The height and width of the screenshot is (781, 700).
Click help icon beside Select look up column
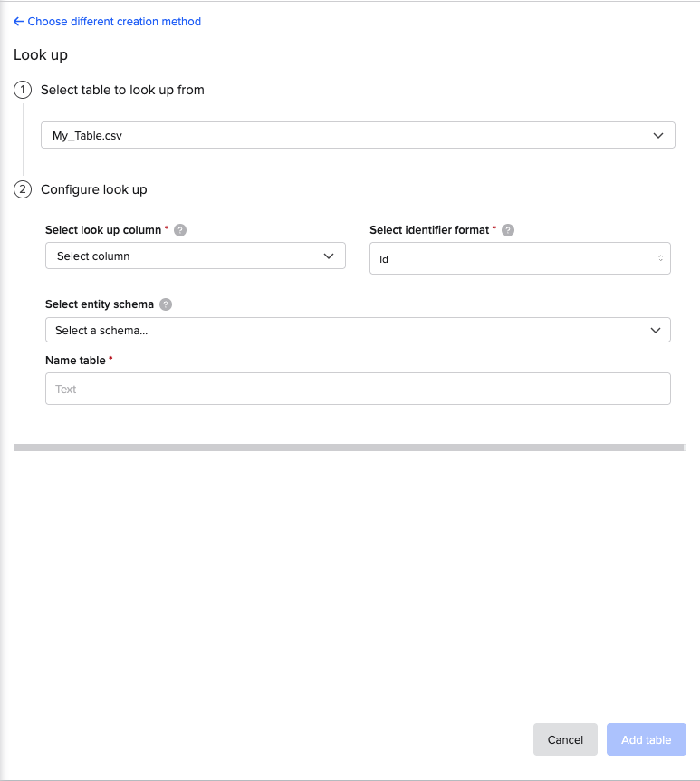(x=180, y=230)
